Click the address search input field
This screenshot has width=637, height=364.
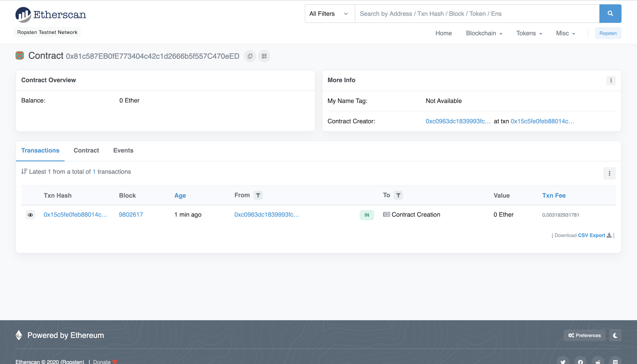[x=476, y=14]
